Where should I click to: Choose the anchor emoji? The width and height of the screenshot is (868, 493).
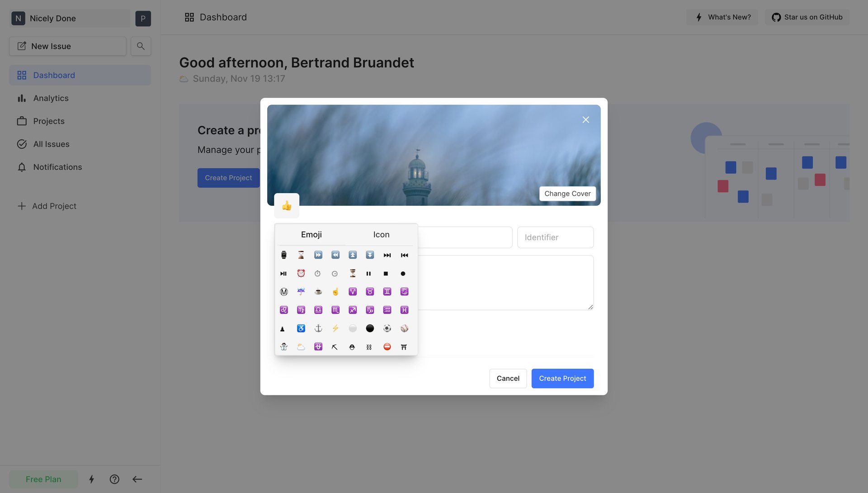(x=318, y=328)
